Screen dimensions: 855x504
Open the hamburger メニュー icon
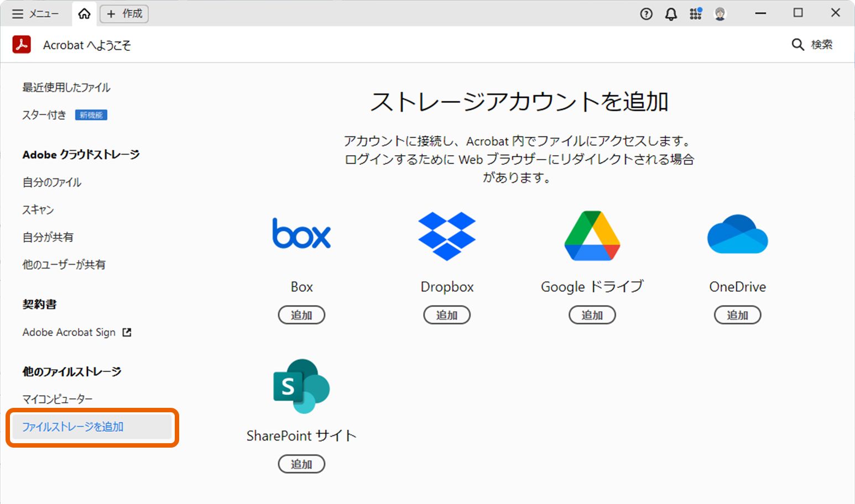(x=18, y=14)
